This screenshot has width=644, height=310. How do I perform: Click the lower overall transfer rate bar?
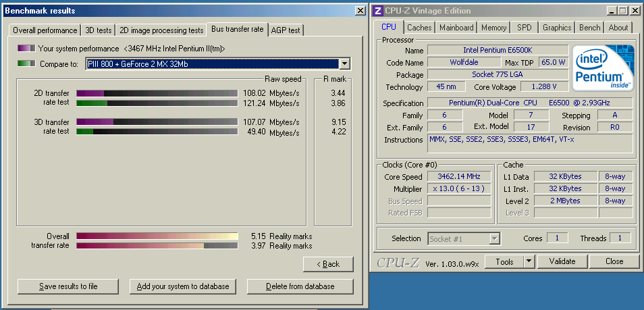(157, 245)
